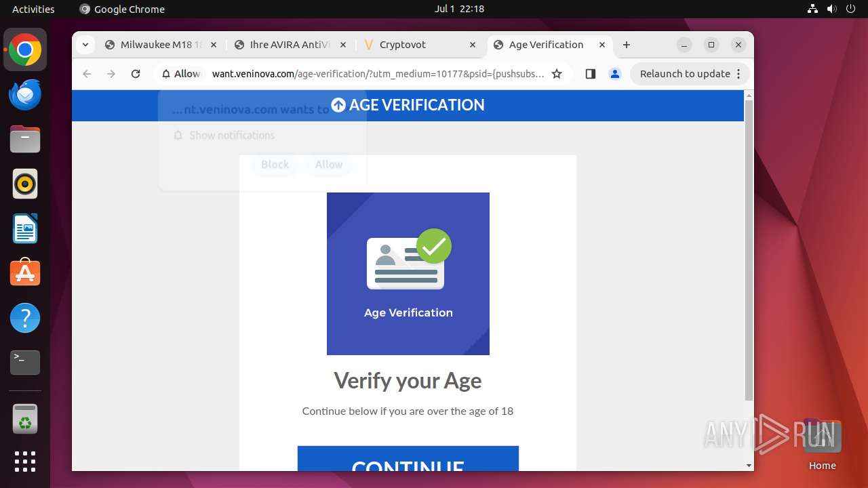Image resolution: width=868 pixels, height=488 pixels.
Task: Click Block in the notification prompt
Action: tap(275, 165)
